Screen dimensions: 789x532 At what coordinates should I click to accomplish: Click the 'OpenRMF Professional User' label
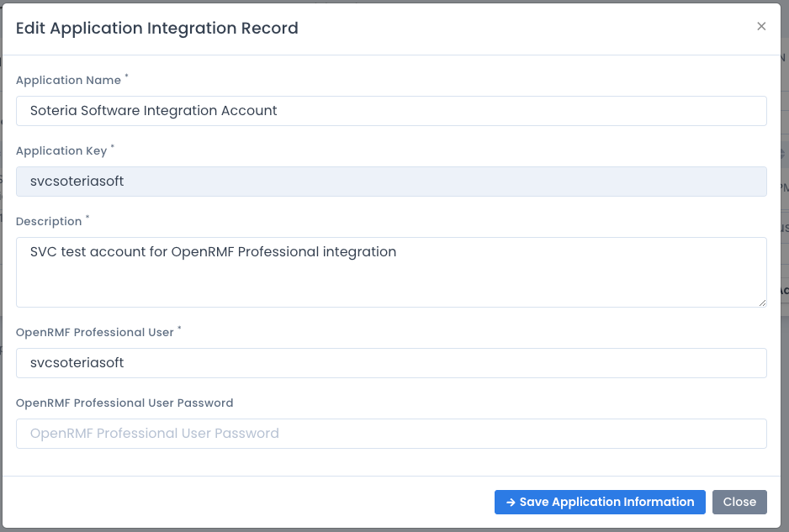pos(94,332)
